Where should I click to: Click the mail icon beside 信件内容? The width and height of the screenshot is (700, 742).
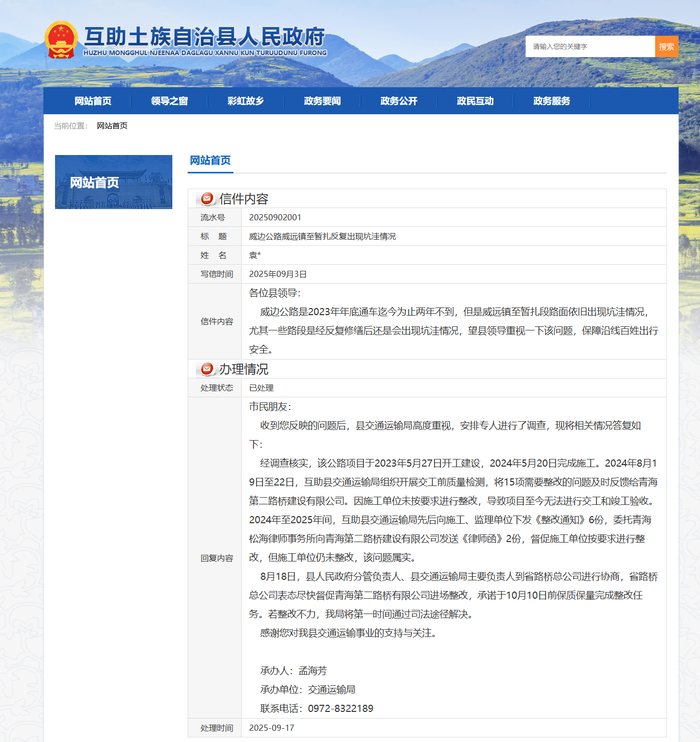click(207, 198)
